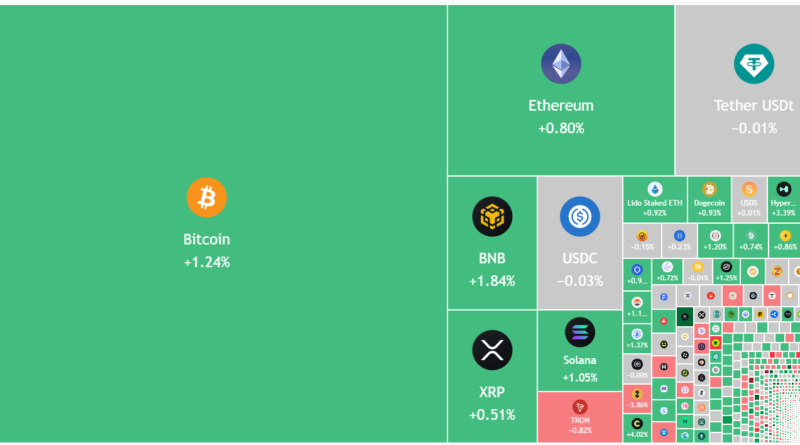Open the Ethereum name label
800x445 pixels.
coord(561,105)
